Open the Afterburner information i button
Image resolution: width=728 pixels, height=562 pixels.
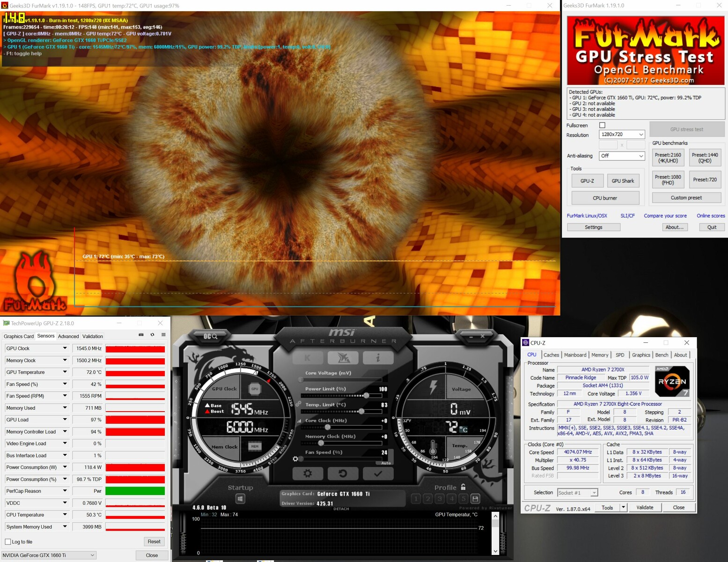(x=378, y=358)
